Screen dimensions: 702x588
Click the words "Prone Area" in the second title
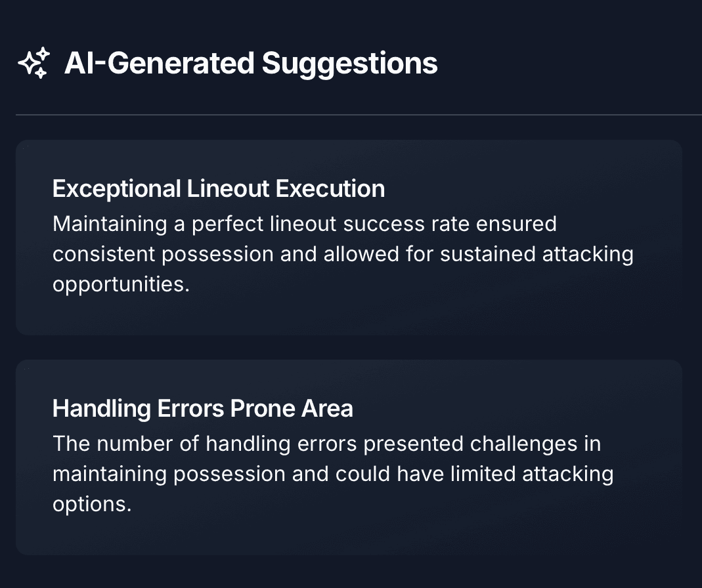292,409
